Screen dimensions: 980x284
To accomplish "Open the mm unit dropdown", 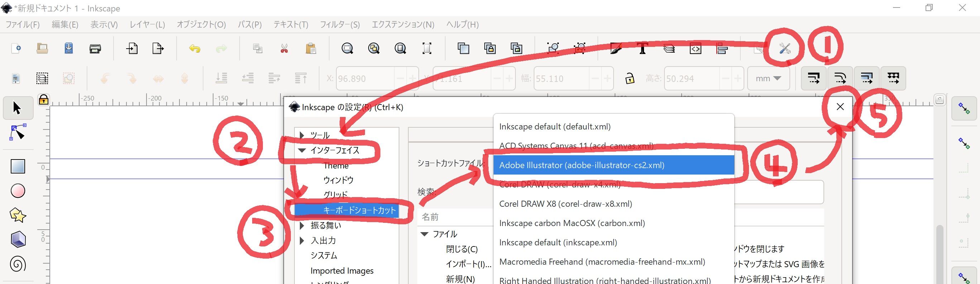I will 768,78.
